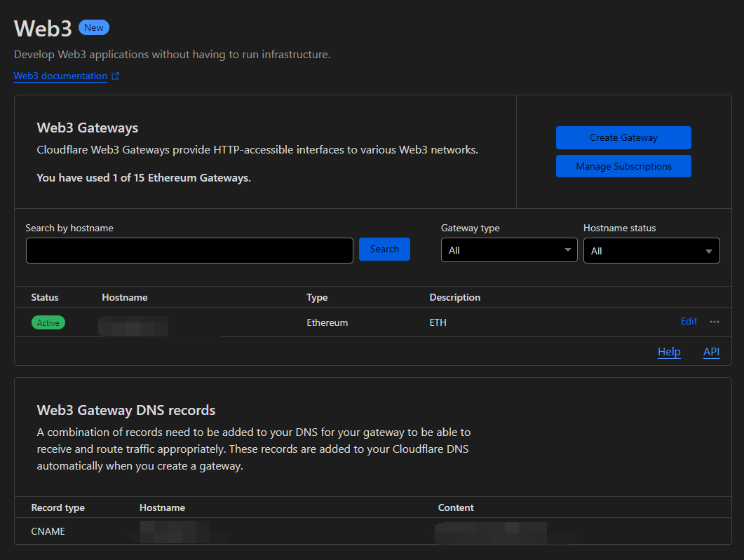744x560 pixels.
Task: Click the Status column header
Action: point(45,297)
